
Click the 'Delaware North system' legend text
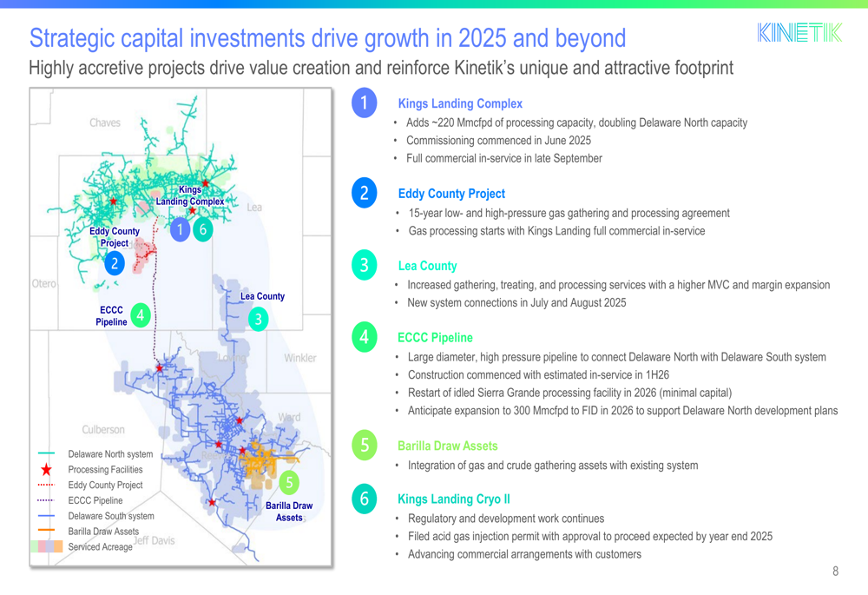pyautogui.click(x=110, y=453)
